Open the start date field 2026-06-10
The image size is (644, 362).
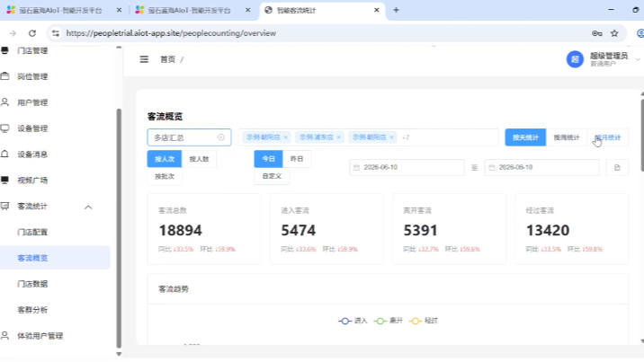click(x=407, y=167)
